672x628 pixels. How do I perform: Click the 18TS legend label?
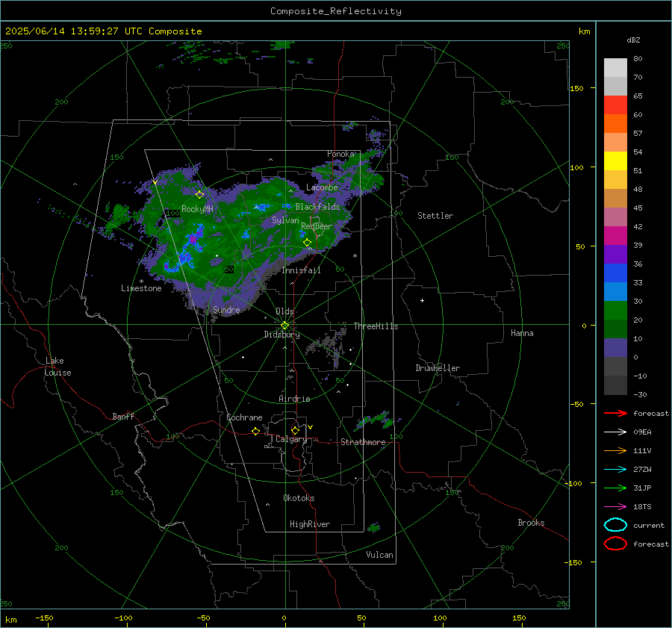tap(642, 507)
